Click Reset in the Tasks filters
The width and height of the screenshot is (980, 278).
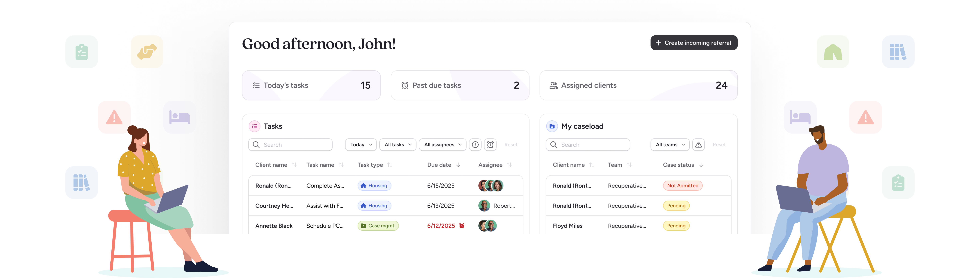[511, 145]
